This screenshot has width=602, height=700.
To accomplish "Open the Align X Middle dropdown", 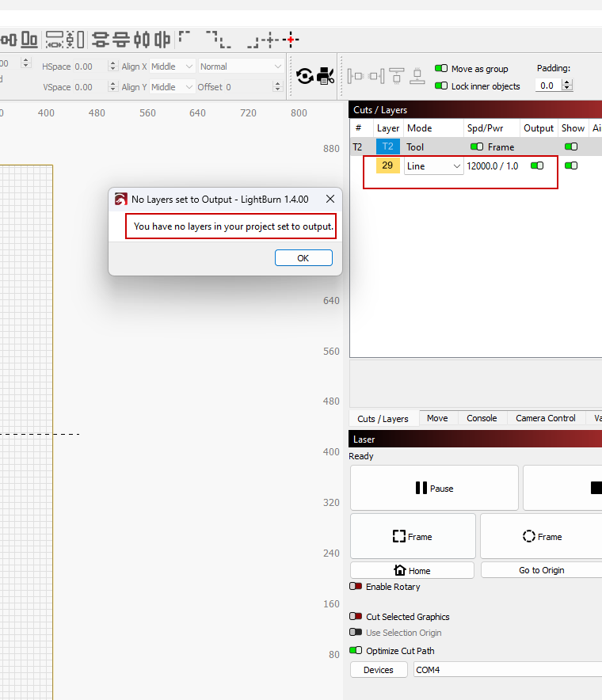I will [x=172, y=67].
